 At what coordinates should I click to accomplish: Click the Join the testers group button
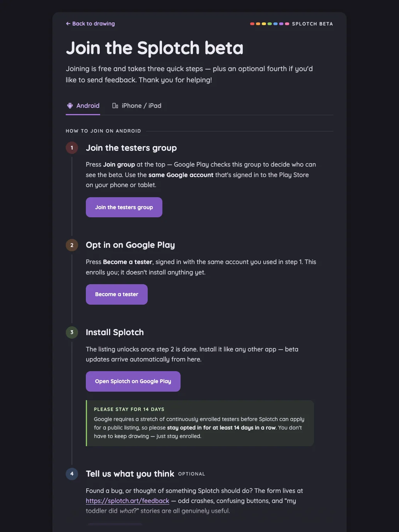click(x=124, y=207)
